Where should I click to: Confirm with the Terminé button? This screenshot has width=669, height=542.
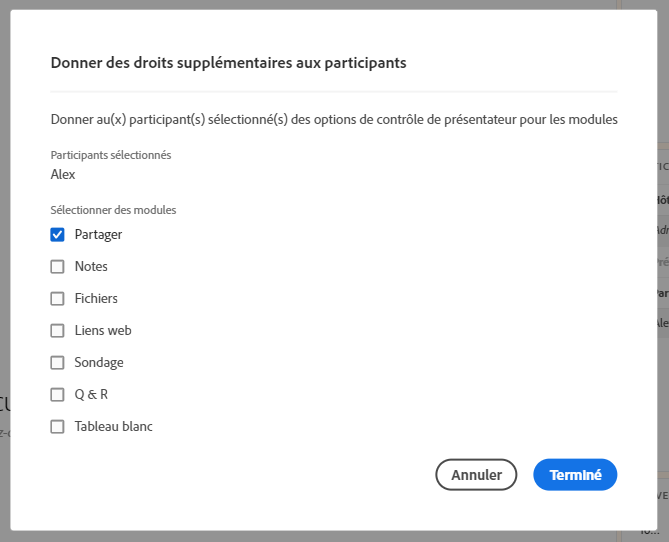(575, 475)
